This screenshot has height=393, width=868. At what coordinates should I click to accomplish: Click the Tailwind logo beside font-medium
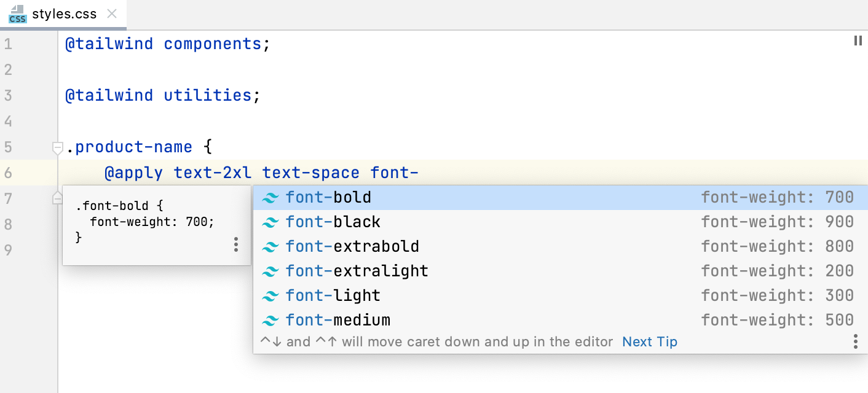(270, 320)
